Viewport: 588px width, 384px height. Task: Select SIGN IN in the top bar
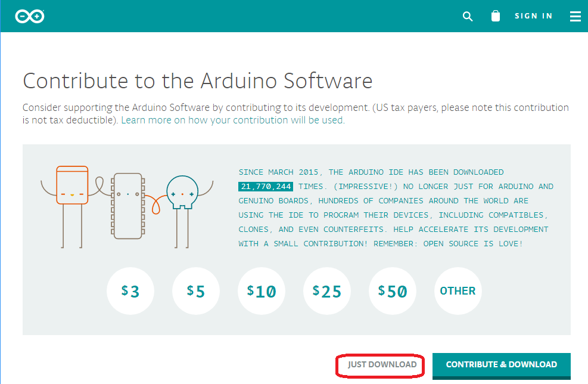click(x=533, y=16)
